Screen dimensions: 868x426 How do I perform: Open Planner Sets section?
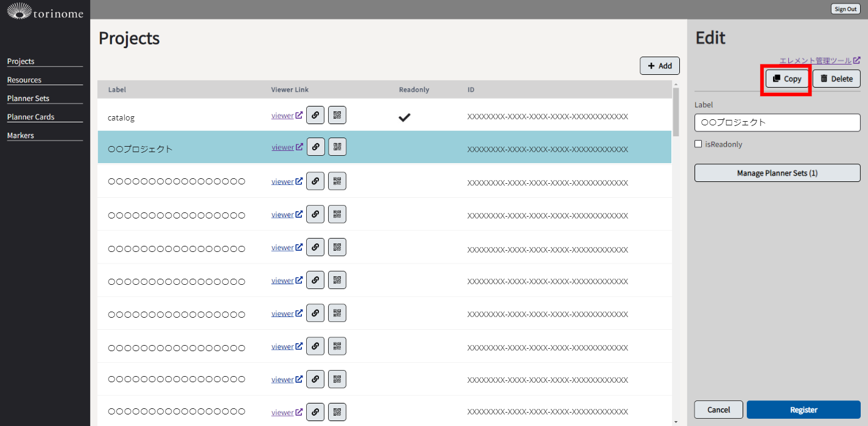(x=28, y=99)
